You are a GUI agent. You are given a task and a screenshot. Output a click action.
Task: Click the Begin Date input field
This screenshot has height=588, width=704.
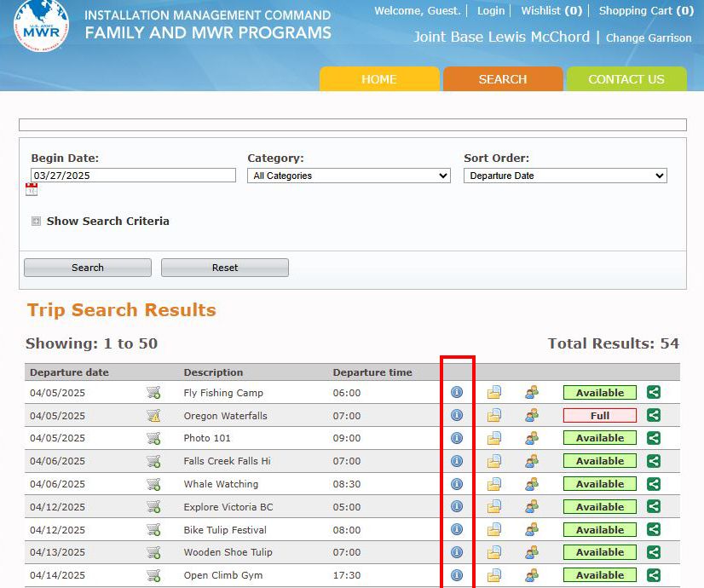tap(133, 176)
